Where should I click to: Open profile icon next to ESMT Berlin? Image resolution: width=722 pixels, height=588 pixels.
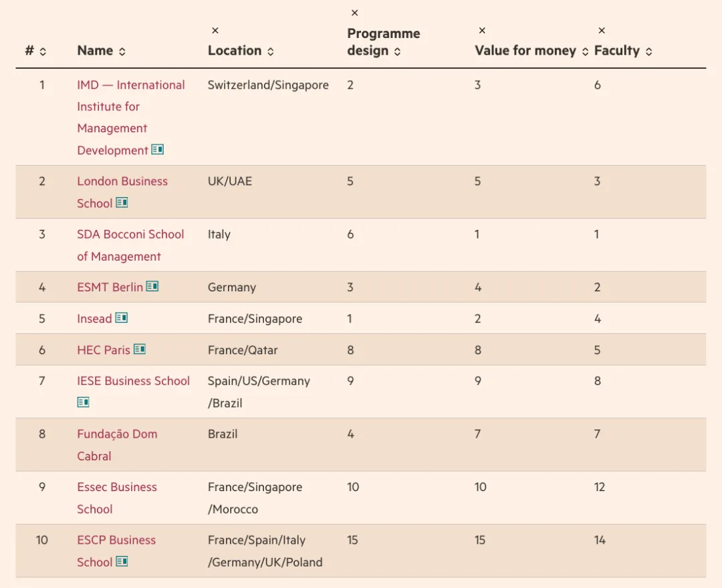coord(152,286)
